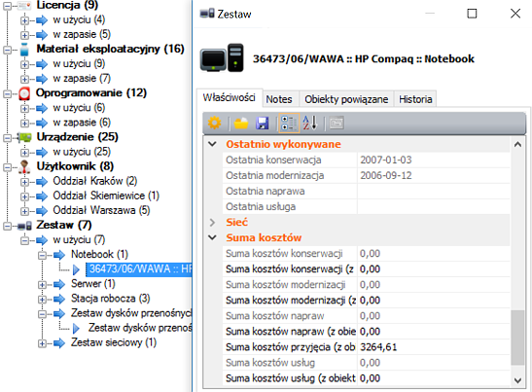Image resolution: width=532 pixels, height=392 pixels.
Task: Select Zestaw dysków przenośnych group node
Action: click(131, 313)
